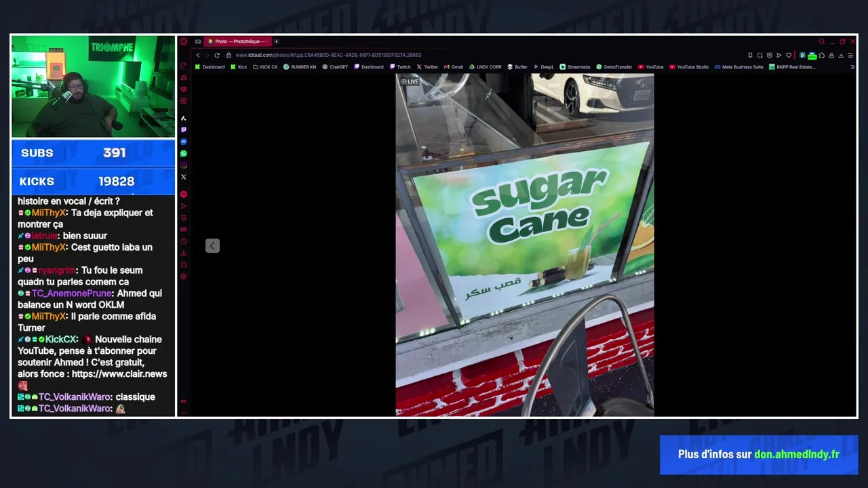868x488 pixels.
Task: Open the sidebar extensions cube icon
Action: pos(183,264)
